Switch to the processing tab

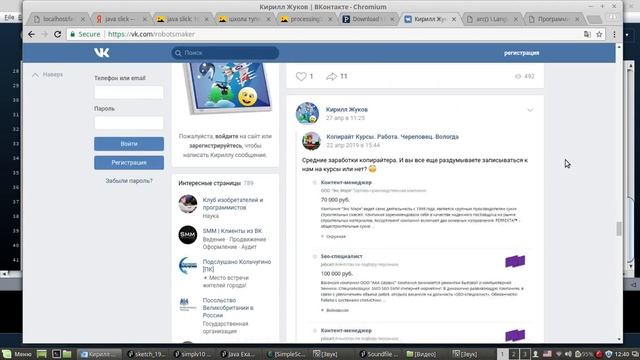[306, 19]
